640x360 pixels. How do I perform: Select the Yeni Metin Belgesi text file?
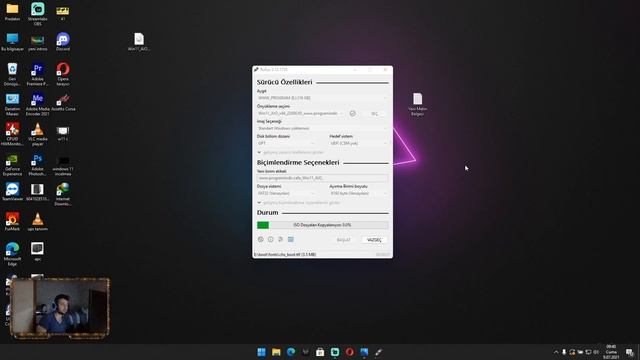pos(417,104)
